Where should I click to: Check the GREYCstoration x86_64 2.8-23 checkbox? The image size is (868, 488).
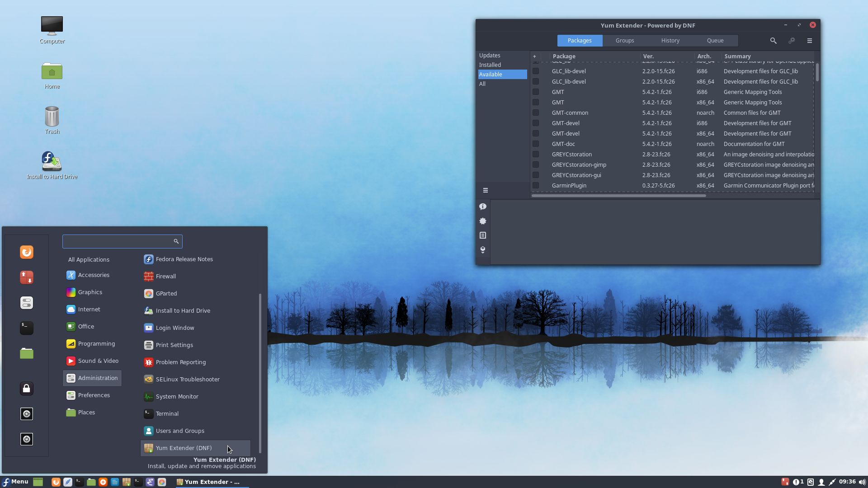tap(536, 155)
